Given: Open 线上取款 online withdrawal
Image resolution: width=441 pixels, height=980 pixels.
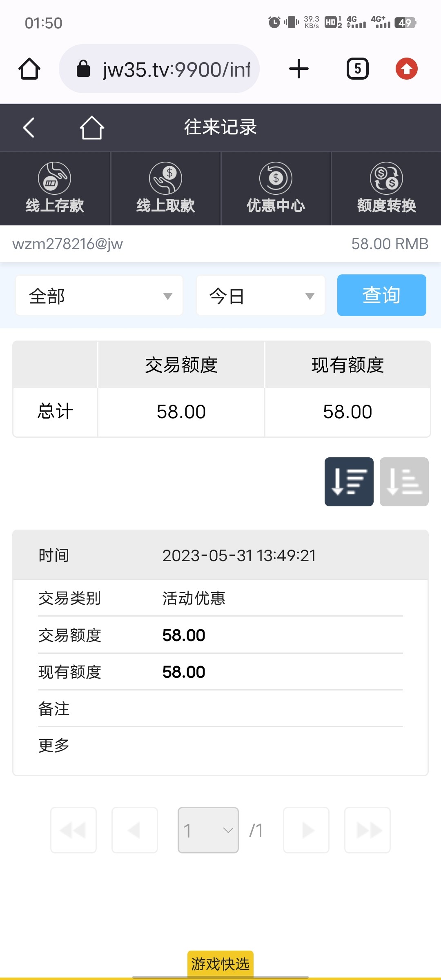Looking at the screenshot, I should coord(165,189).
